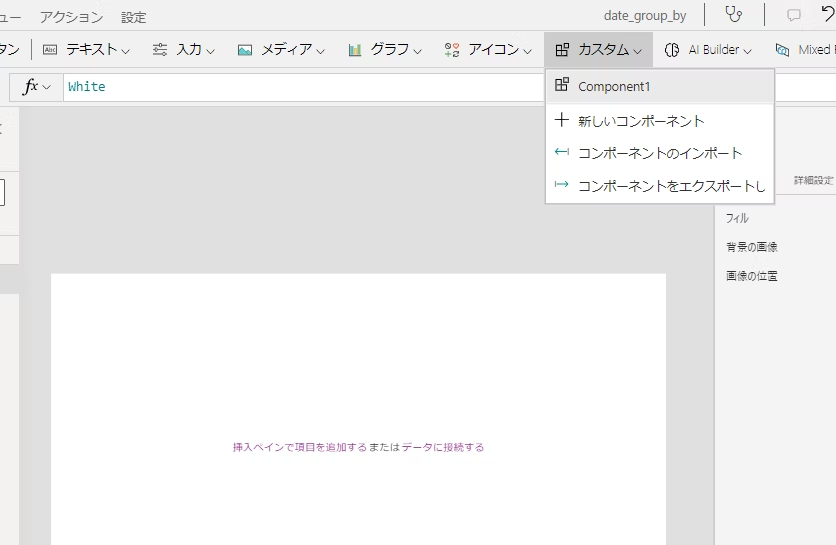
Task: Switch to the 詳細設定 tab
Action: click(813, 181)
